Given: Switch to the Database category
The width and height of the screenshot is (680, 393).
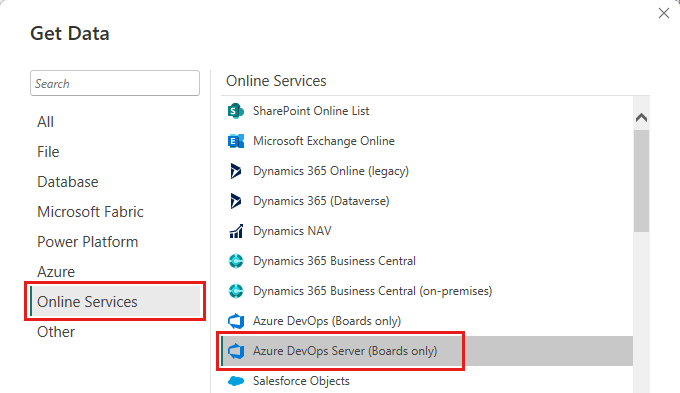Looking at the screenshot, I should (68, 182).
